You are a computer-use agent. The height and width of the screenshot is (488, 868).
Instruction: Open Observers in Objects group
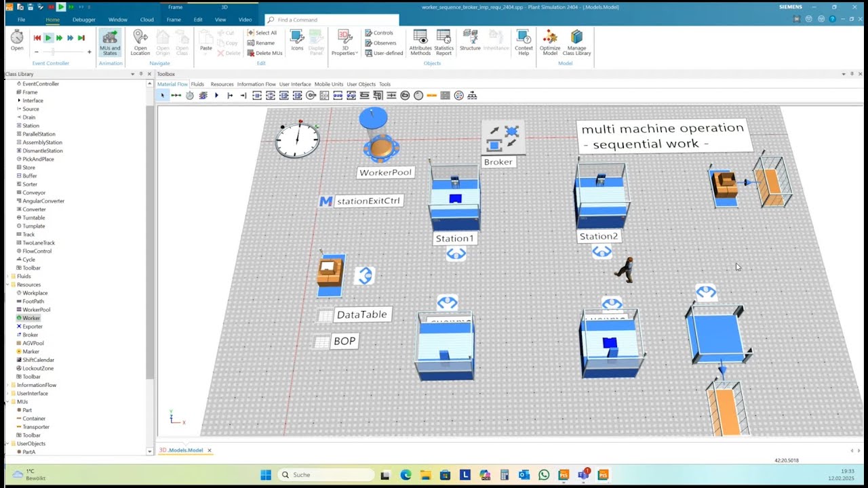[380, 43]
